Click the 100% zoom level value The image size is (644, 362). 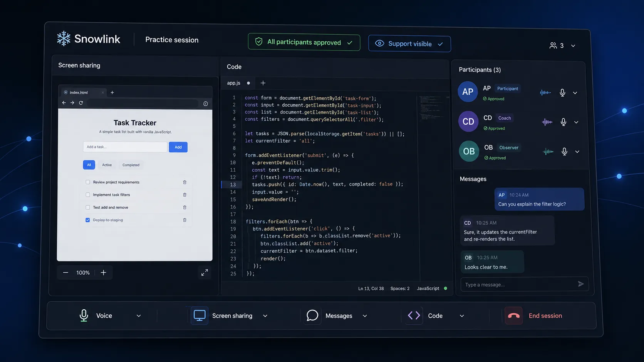[x=83, y=272]
